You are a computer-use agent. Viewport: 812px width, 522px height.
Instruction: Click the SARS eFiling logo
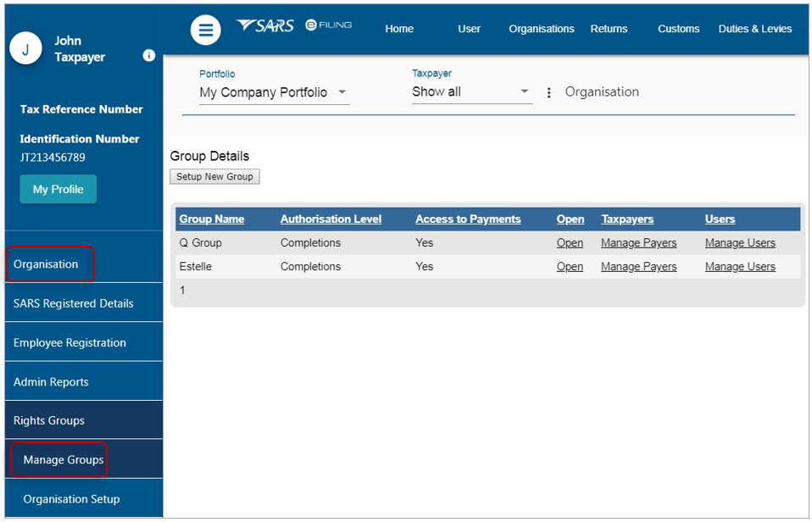[x=293, y=25]
